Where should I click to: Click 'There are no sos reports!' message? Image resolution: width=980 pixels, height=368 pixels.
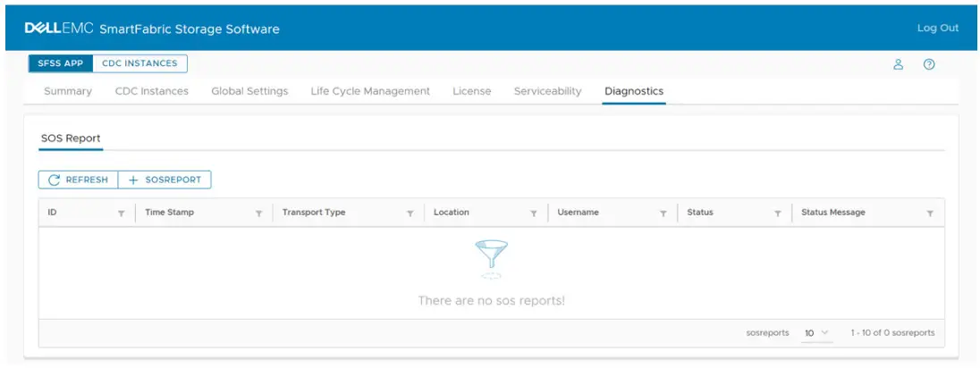pyautogui.click(x=491, y=300)
